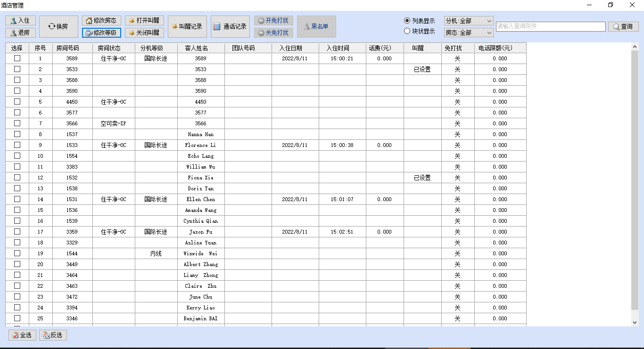Image resolution: width=644 pixels, height=349 pixels.
Task: Click the 查询 search button
Action: 623,26
